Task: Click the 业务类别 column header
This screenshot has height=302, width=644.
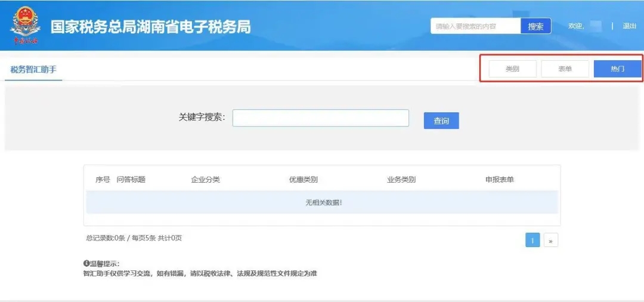Action: point(401,180)
